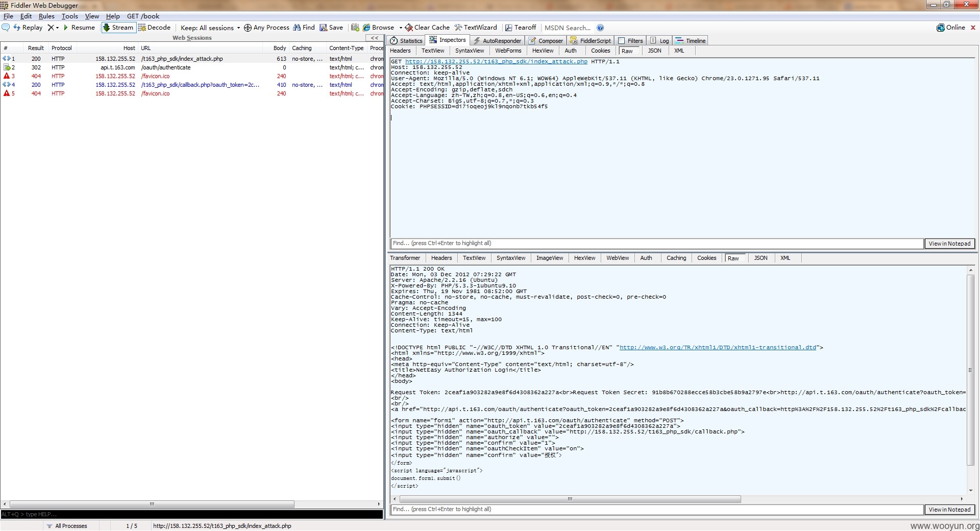Open the View menu

coord(92,16)
